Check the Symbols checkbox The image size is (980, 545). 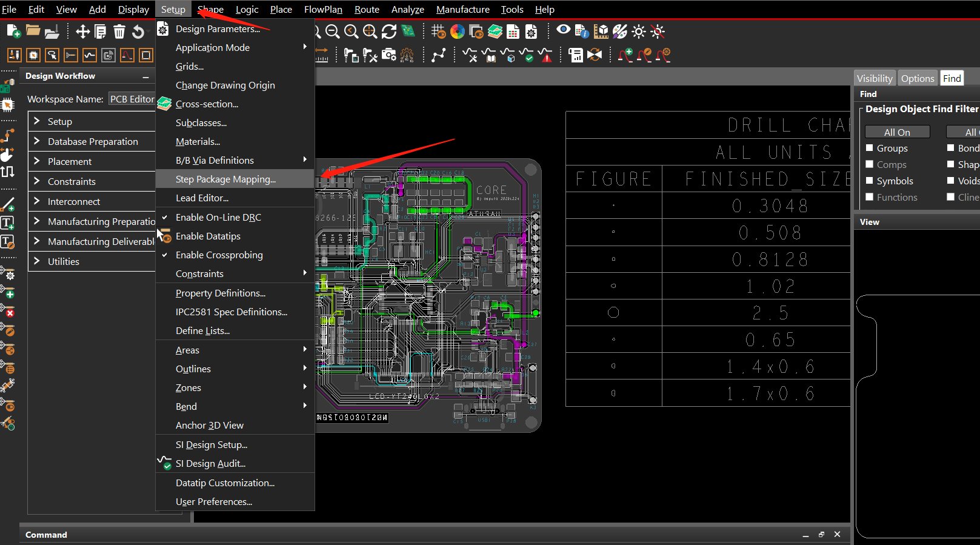tap(870, 181)
